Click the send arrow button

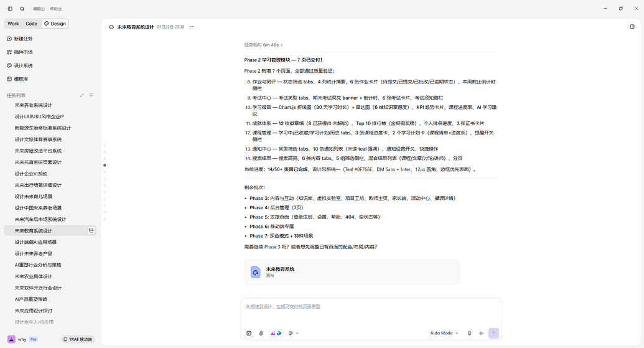493,333
